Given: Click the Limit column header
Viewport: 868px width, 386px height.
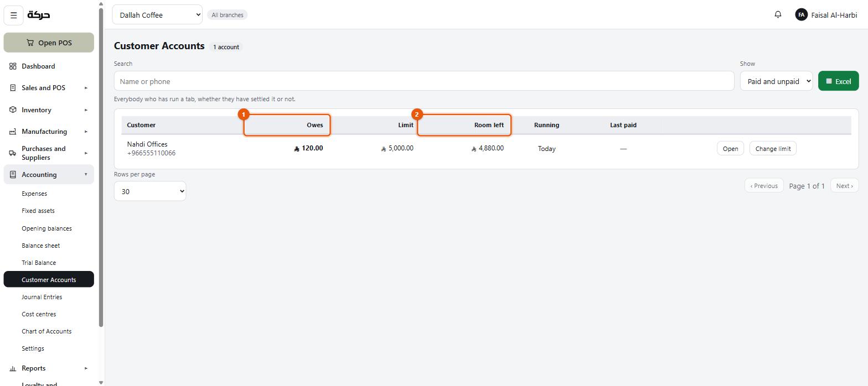Looking at the screenshot, I should click(x=406, y=125).
